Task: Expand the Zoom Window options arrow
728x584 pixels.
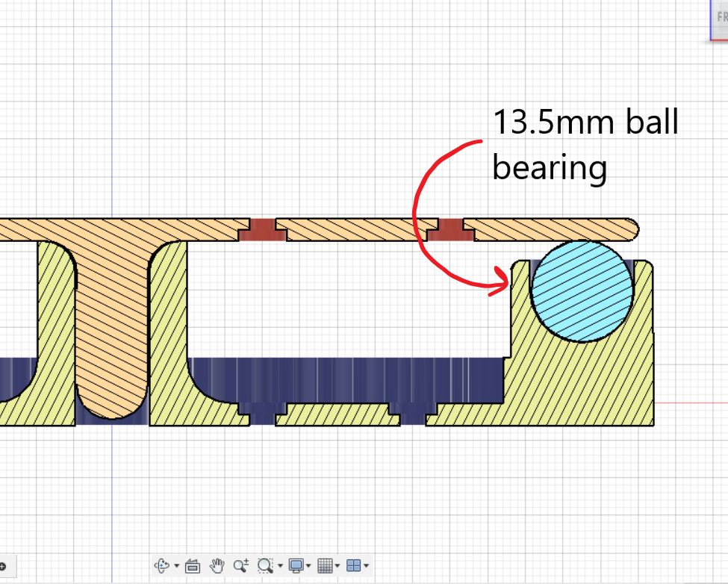Action: (280, 566)
